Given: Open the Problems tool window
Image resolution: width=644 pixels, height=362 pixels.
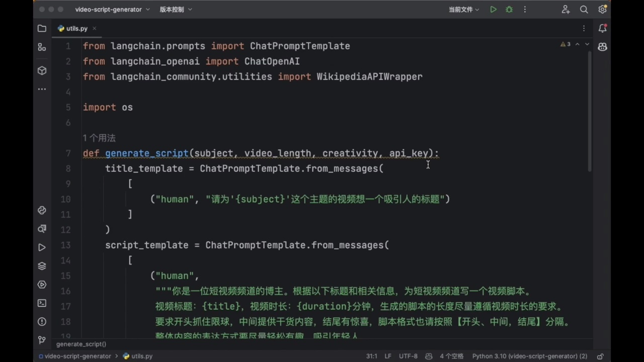Looking at the screenshot, I should pos(42,321).
